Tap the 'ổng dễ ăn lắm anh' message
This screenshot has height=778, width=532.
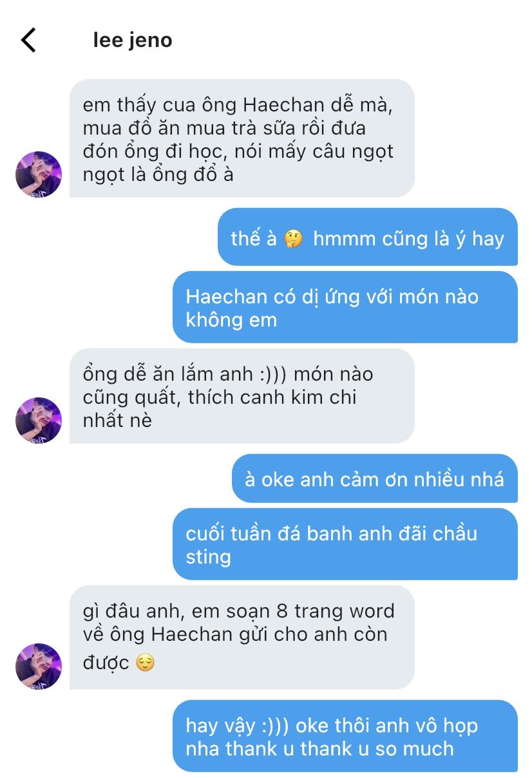(x=242, y=396)
